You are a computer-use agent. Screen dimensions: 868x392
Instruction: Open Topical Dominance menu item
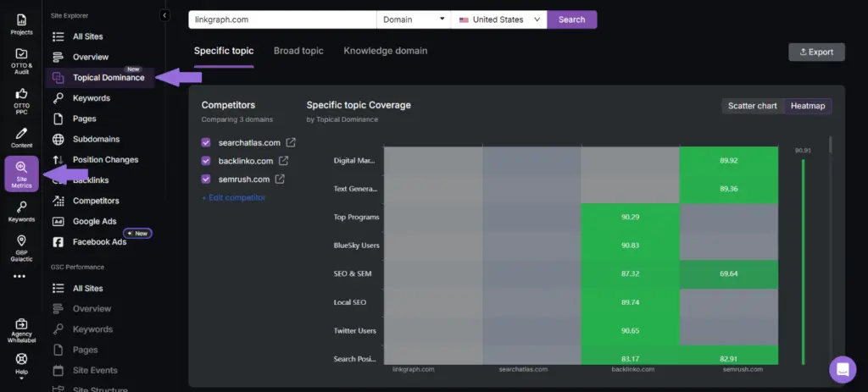click(100, 77)
